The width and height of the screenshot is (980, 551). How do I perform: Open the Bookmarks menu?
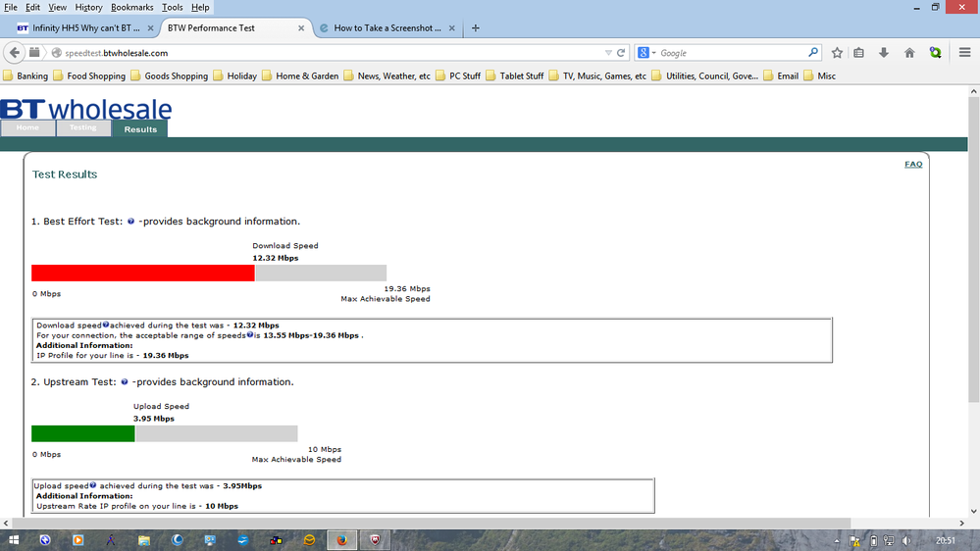pos(131,8)
